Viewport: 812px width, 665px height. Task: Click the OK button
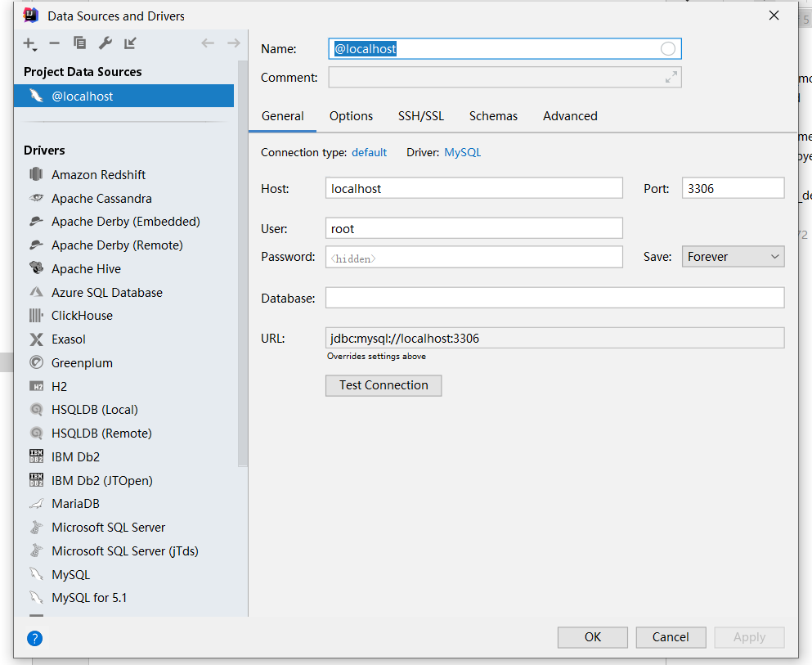tap(592, 637)
